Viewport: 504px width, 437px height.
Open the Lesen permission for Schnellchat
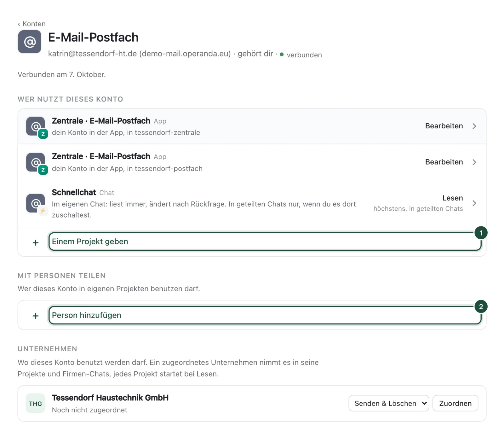pos(453,198)
